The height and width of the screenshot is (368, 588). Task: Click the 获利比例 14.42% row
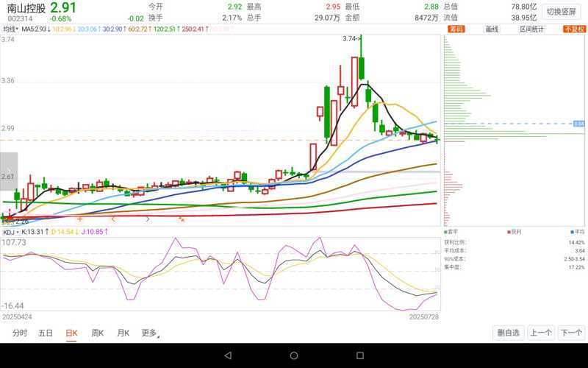click(514, 243)
